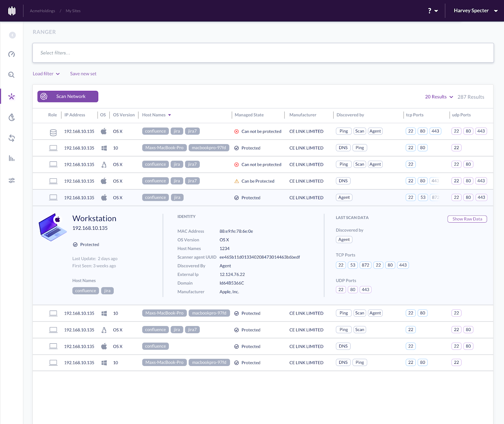Click the Select filters input field
Image resolution: width=504 pixels, height=424 pixels.
pyautogui.click(x=263, y=53)
